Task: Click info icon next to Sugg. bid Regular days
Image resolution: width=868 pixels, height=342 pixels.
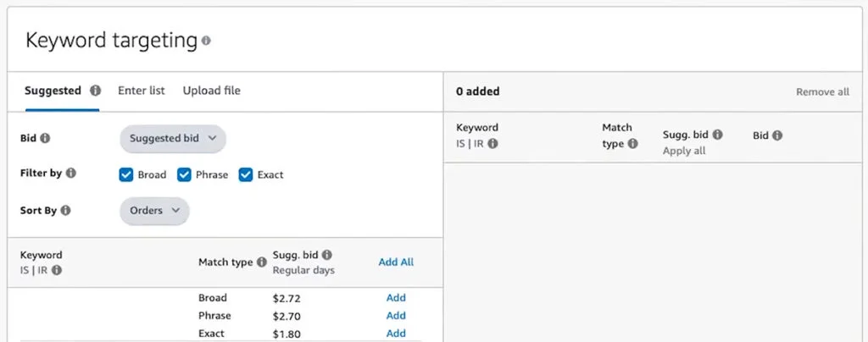Action: (x=327, y=254)
